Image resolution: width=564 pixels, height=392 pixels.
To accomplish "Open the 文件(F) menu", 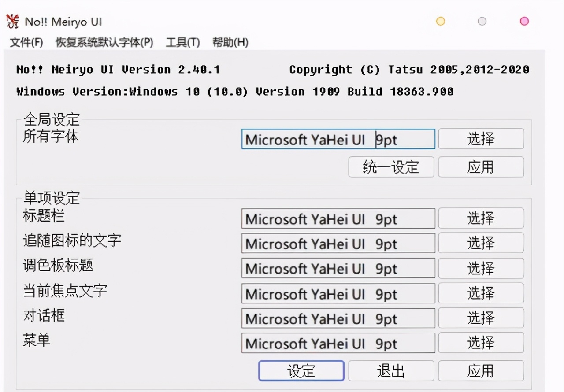I will pos(26,43).
